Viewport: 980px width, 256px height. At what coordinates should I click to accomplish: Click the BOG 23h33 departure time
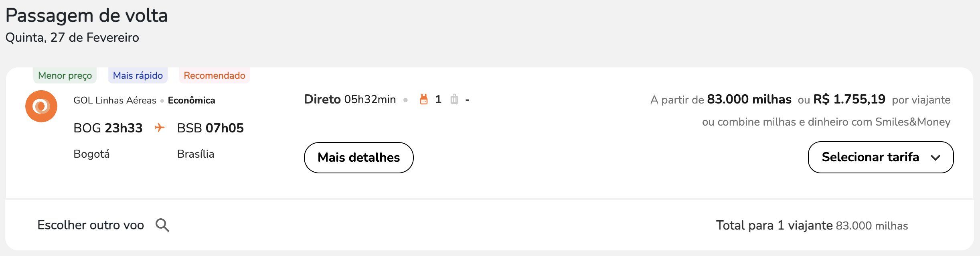108,128
